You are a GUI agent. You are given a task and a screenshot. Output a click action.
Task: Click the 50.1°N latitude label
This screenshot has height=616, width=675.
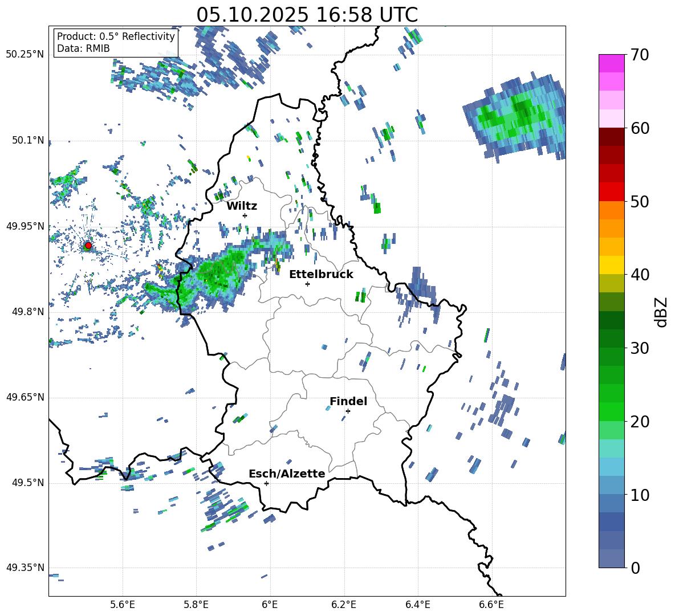pyautogui.click(x=27, y=140)
